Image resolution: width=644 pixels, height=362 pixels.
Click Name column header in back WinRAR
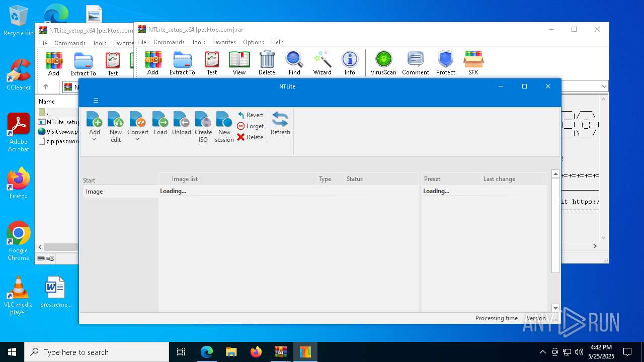pyautogui.click(x=47, y=101)
